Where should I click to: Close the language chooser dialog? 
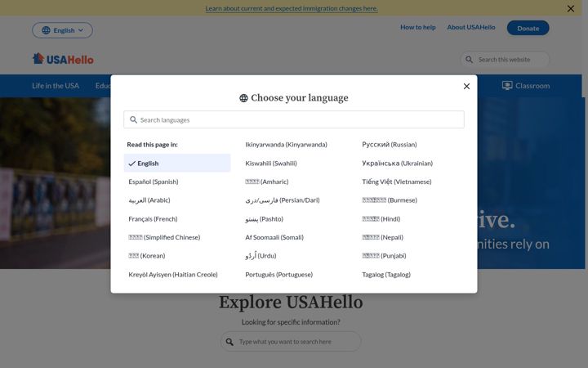click(466, 87)
